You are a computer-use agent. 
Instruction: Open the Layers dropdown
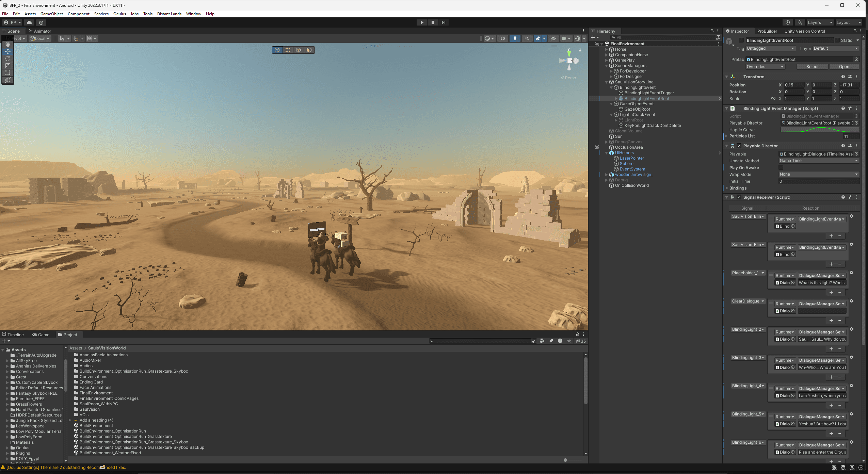point(819,22)
